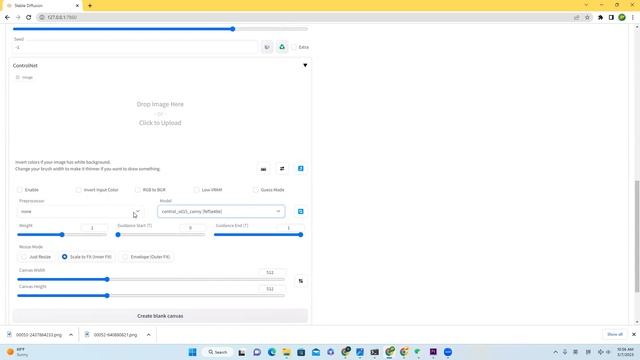Expand options for second downloaded png
The image size is (640, 360).
[x=149, y=335]
